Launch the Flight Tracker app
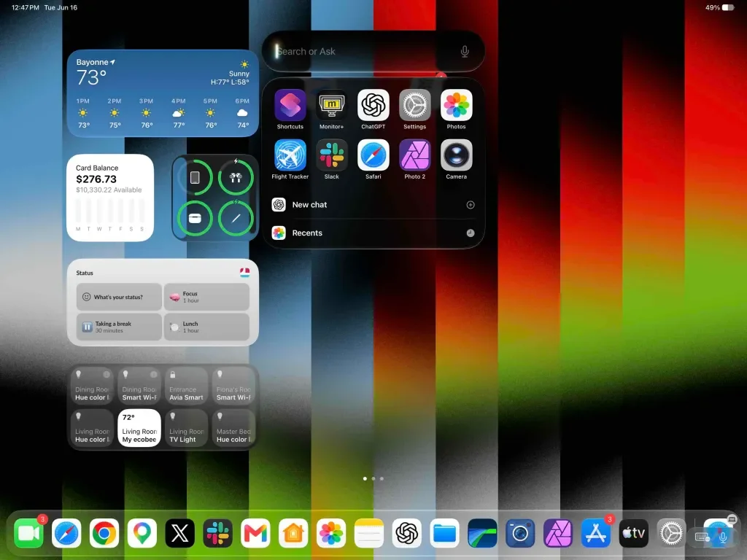Screen dimensions: 747x560 click(x=290, y=155)
